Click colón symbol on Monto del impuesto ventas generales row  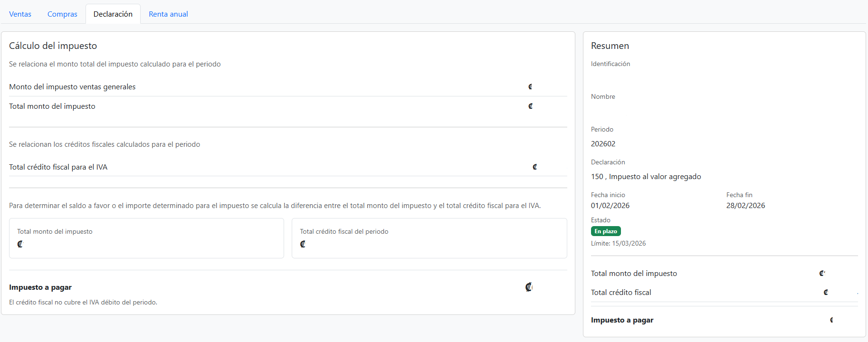coord(530,87)
